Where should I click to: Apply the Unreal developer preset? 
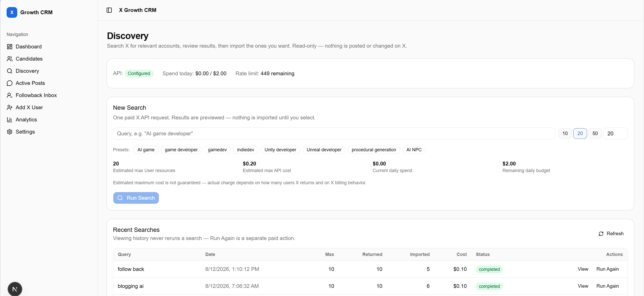tap(324, 150)
